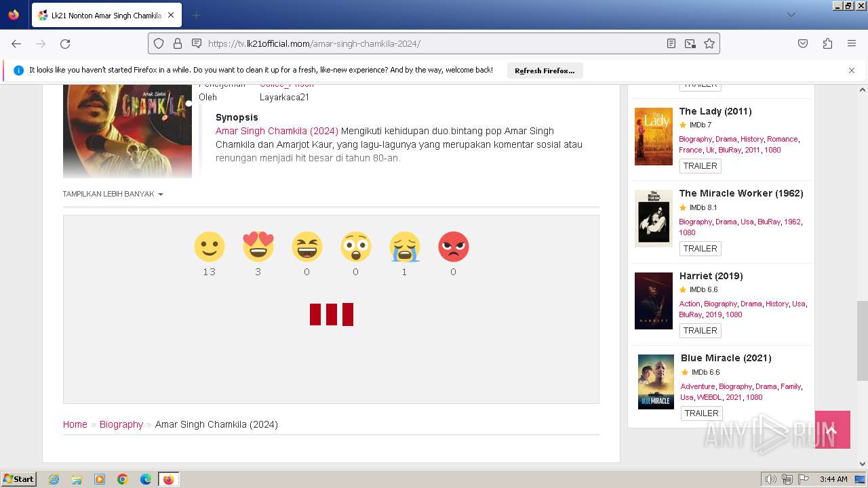Click the Refresh Firefox button
Viewport: 868px width, 488px height.
click(545, 70)
